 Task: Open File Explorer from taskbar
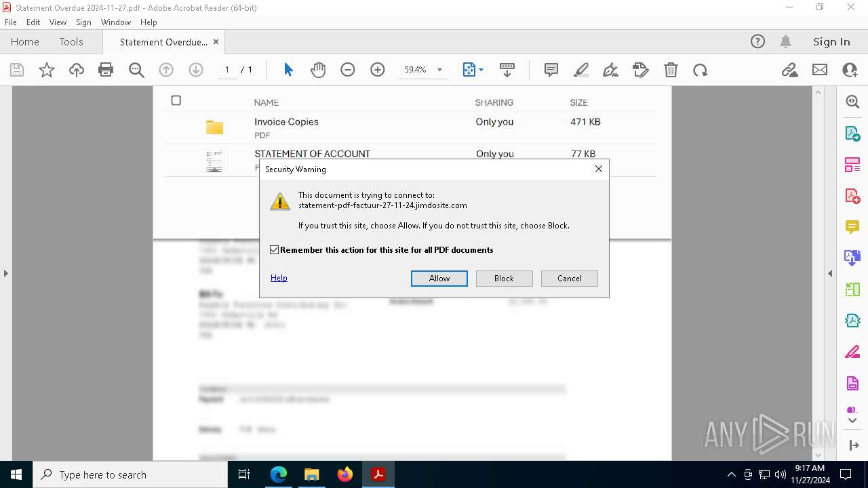click(x=311, y=474)
